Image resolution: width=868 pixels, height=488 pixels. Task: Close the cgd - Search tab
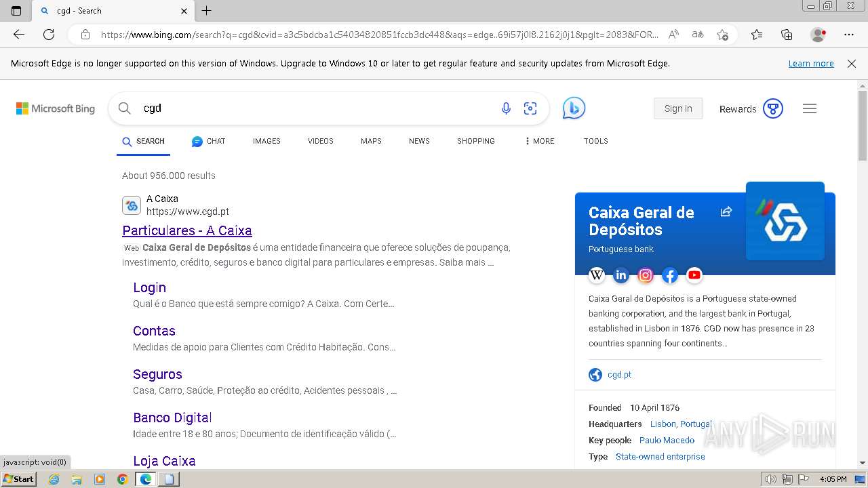coord(184,11)
